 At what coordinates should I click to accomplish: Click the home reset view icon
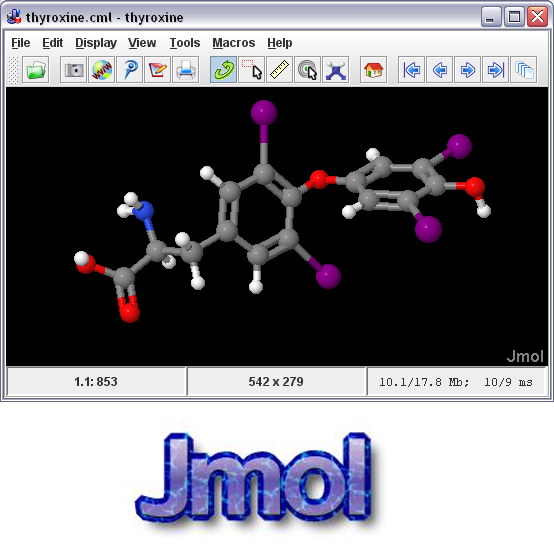point(373,70)
